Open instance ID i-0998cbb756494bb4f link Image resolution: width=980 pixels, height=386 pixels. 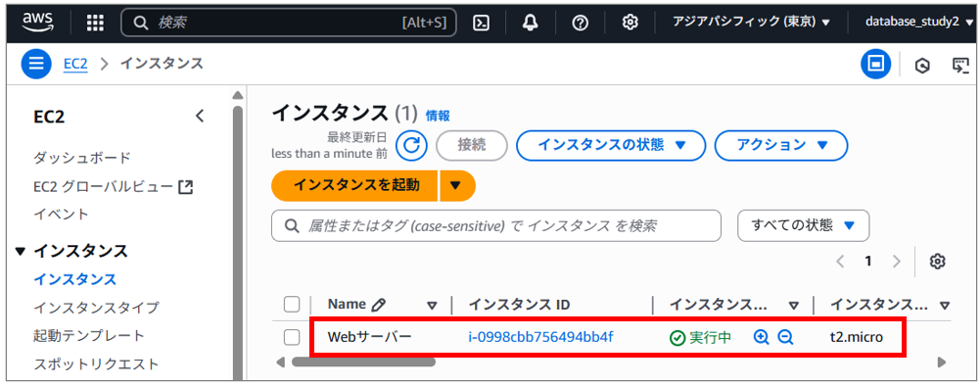(540, 337)
